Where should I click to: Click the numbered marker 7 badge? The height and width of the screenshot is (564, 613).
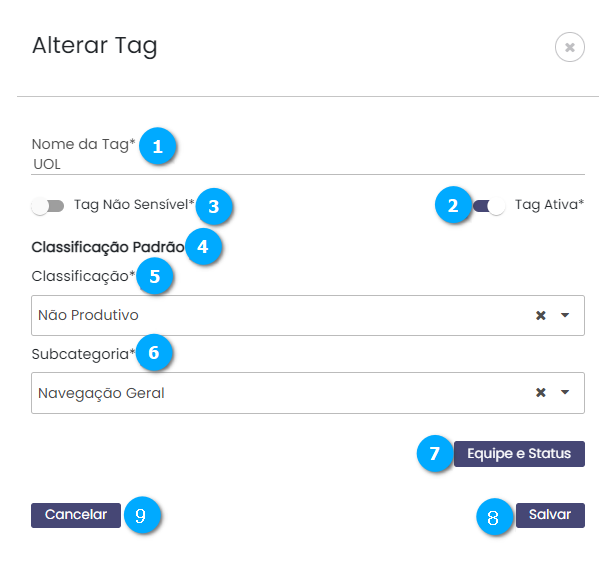[x=434, y=453]
